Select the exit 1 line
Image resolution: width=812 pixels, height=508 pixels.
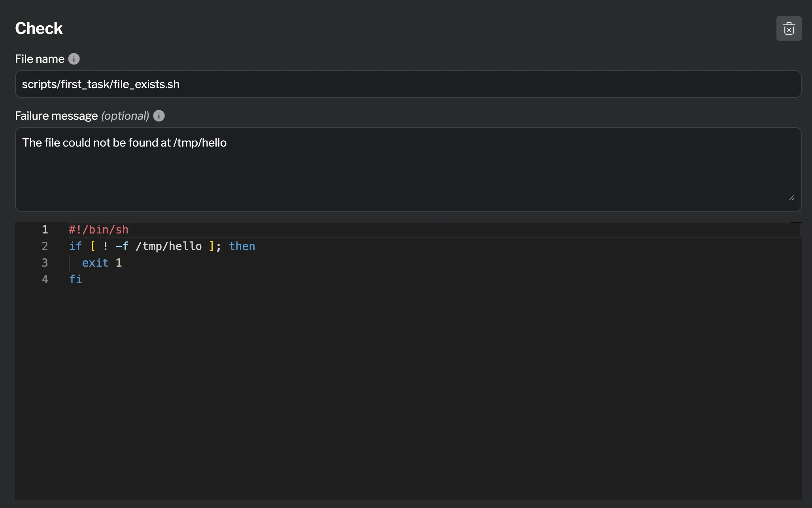102,262
